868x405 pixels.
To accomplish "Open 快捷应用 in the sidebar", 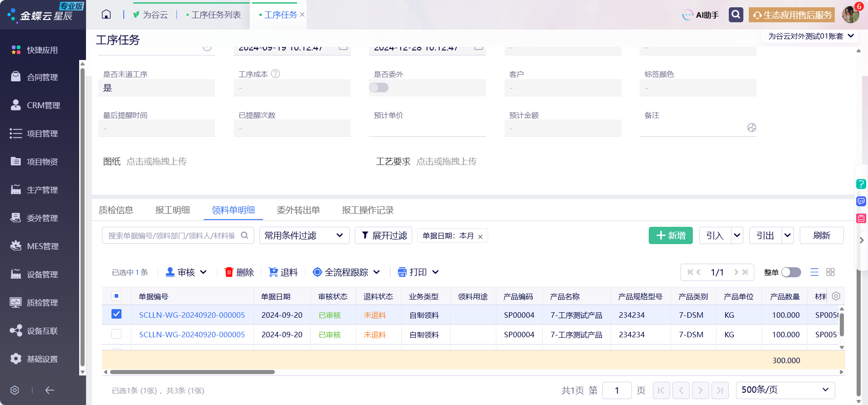I will click(35, 50).
